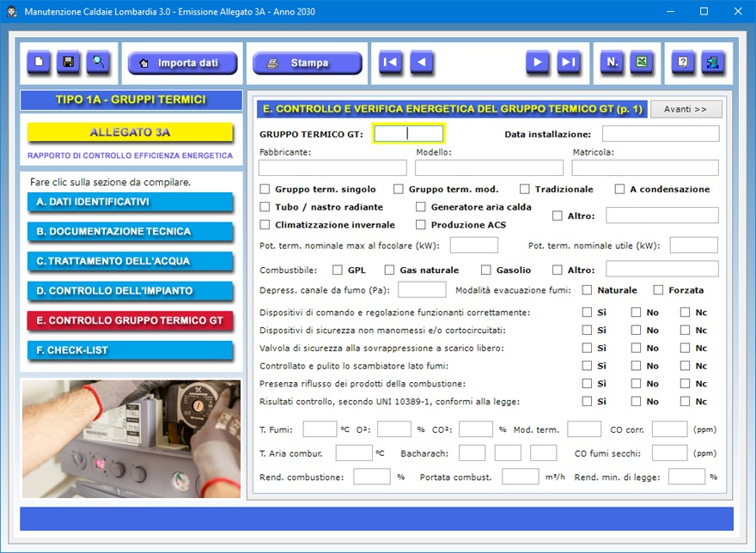Go to the first record
756x553 pixels.
(390, 62)
